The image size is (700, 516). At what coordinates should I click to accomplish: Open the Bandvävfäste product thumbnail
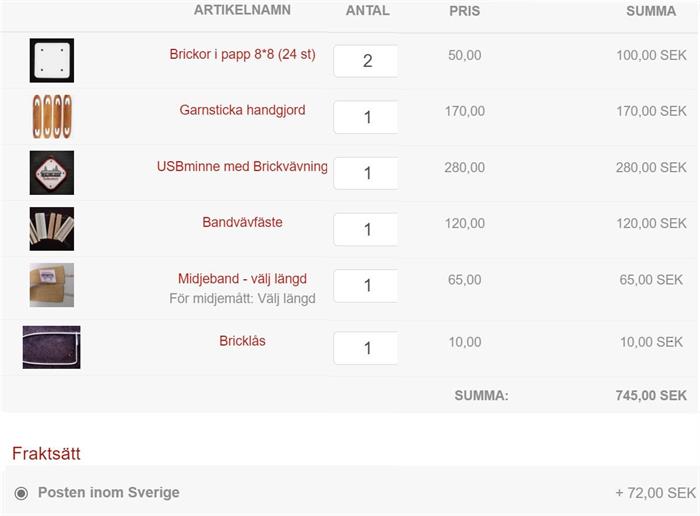click(52, 229)
